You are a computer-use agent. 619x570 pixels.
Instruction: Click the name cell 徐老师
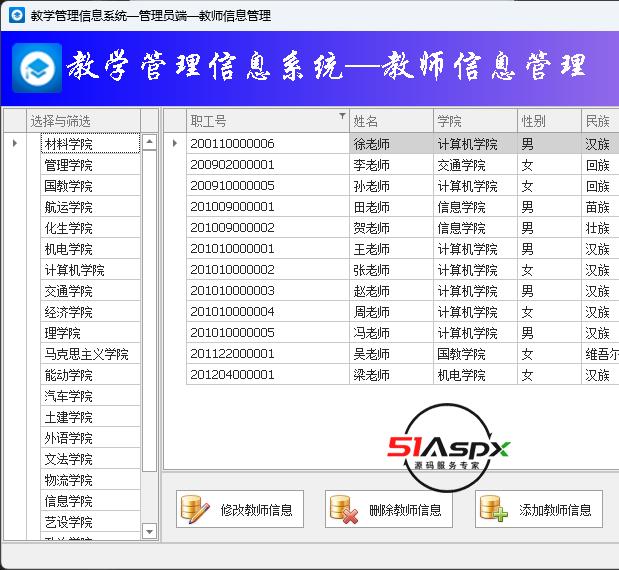391,143
